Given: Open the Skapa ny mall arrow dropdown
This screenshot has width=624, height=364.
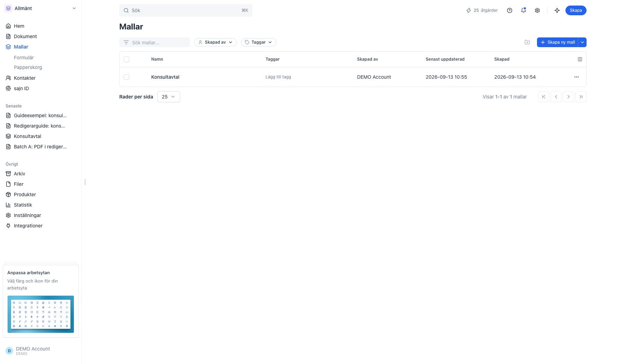Looking at the screenshot, I should click(582, 42).
